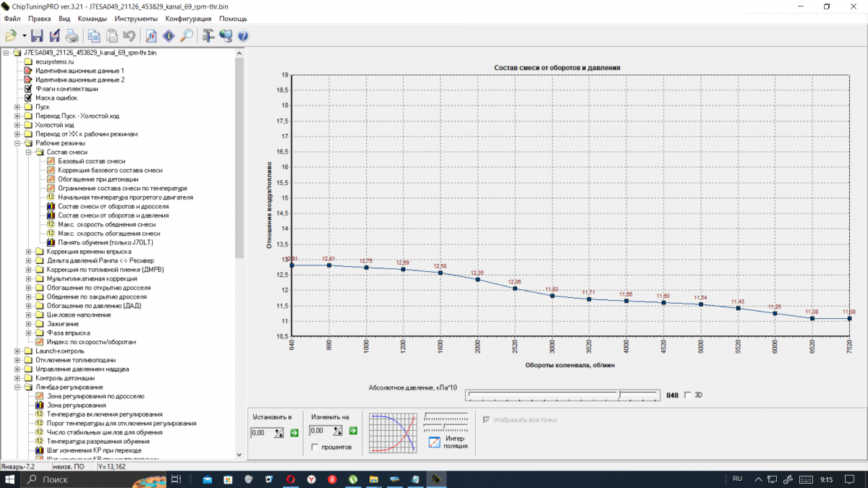Image resolution: width=868 pixels, height=488 pixels.
Task: Click the printer icon in the toolbar
Action: pos(72,35)
